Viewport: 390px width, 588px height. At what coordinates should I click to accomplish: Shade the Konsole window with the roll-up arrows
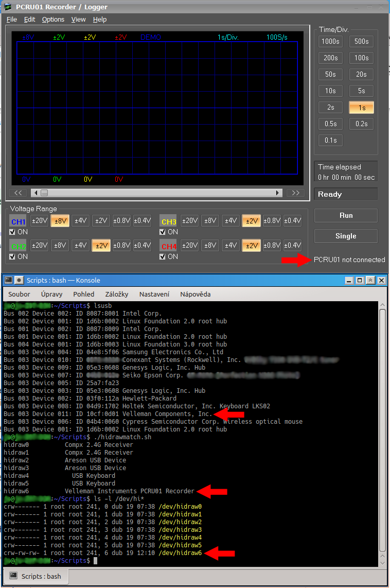pos(370,280)
